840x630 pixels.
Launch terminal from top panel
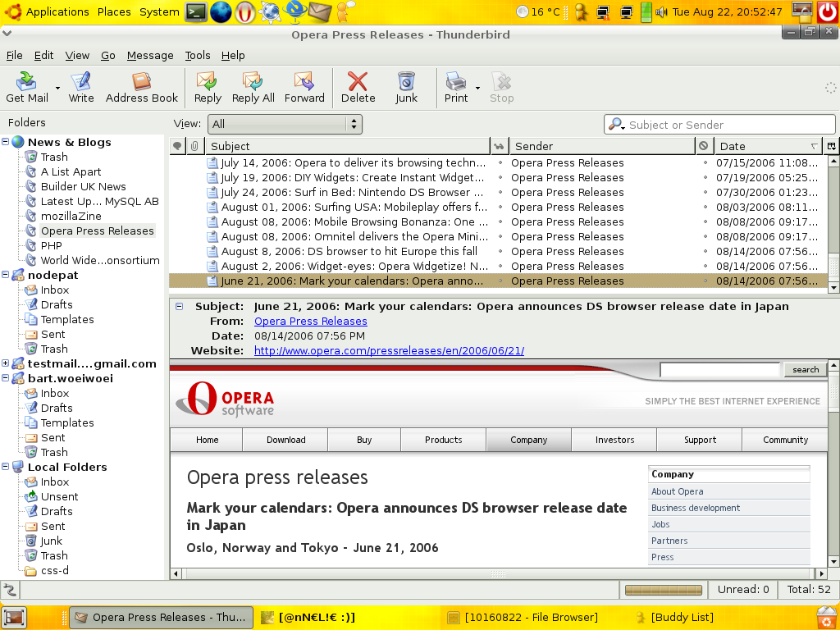click(x=196, y=11)
